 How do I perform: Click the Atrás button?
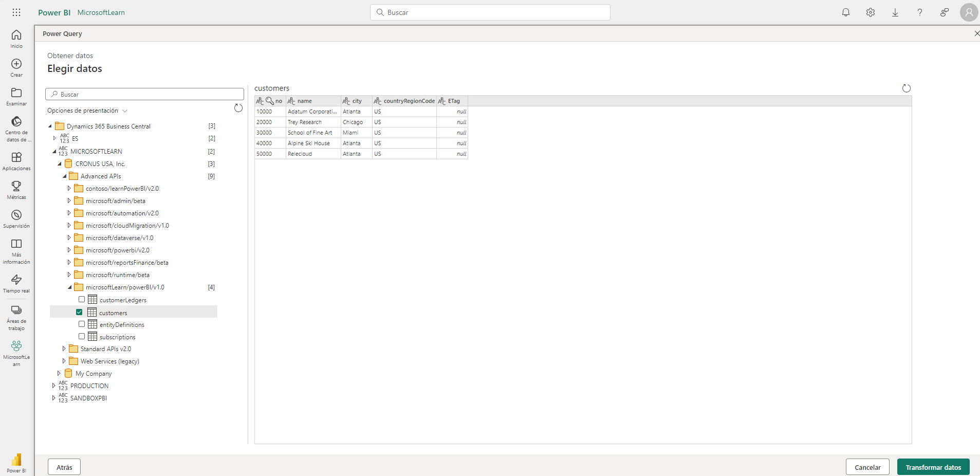(64, 467)
